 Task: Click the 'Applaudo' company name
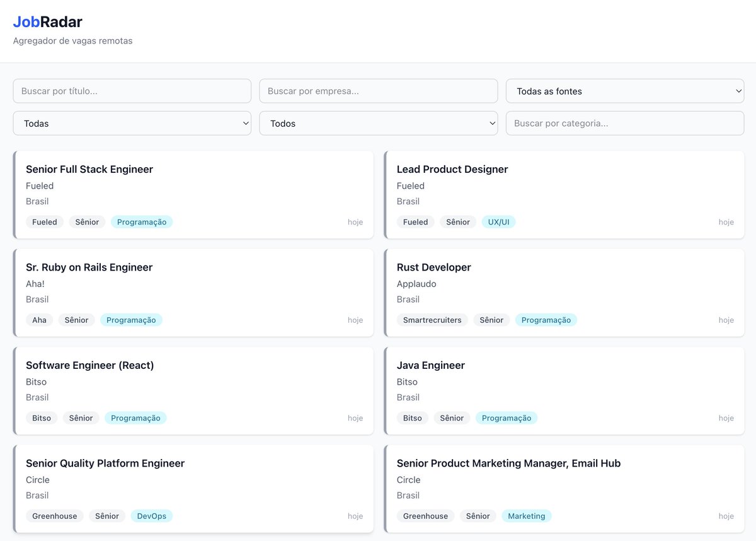(416, 284)
